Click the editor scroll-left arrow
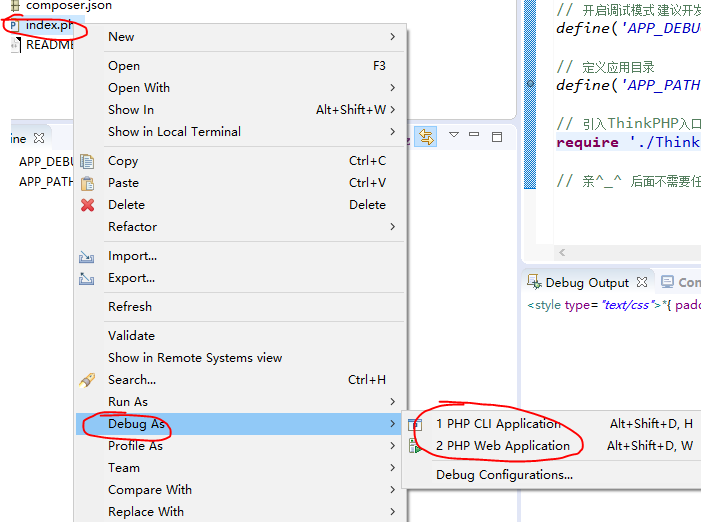 pos(562,253)
